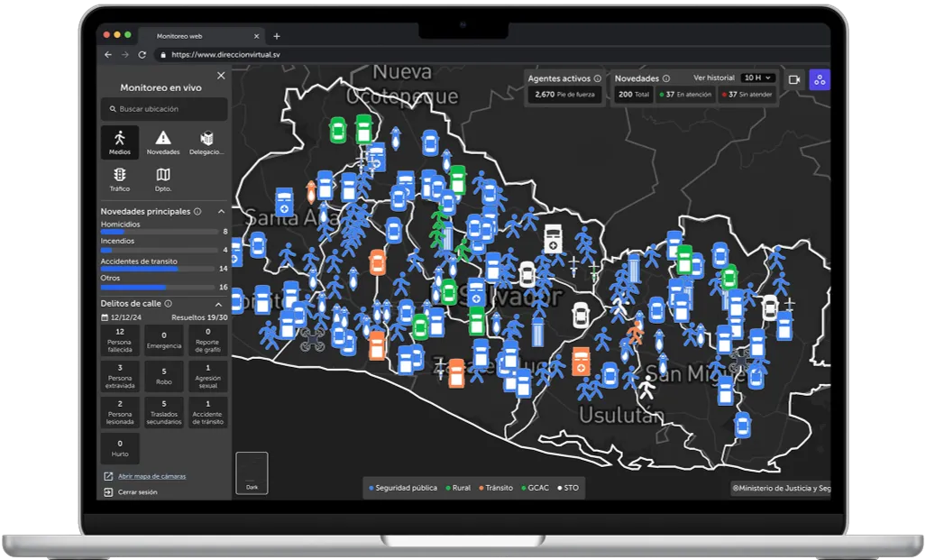
Task: Collapse the Delitos de calle section
Action: click(218, 304)
